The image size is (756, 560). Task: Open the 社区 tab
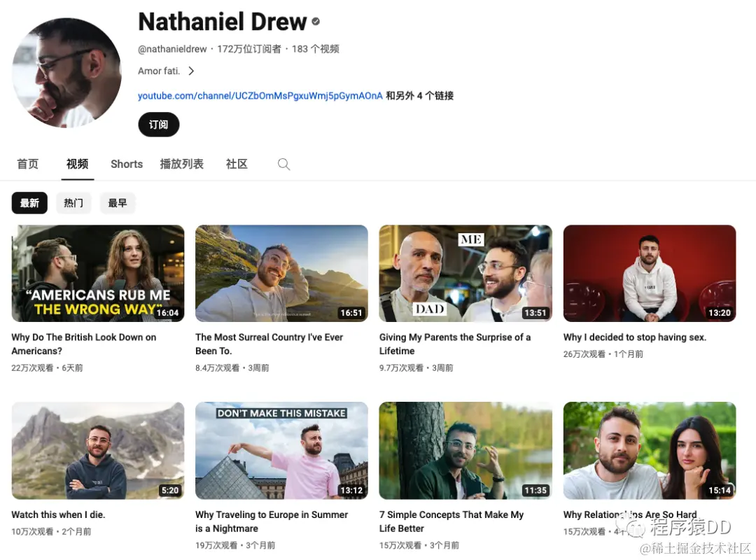(237, 164)
